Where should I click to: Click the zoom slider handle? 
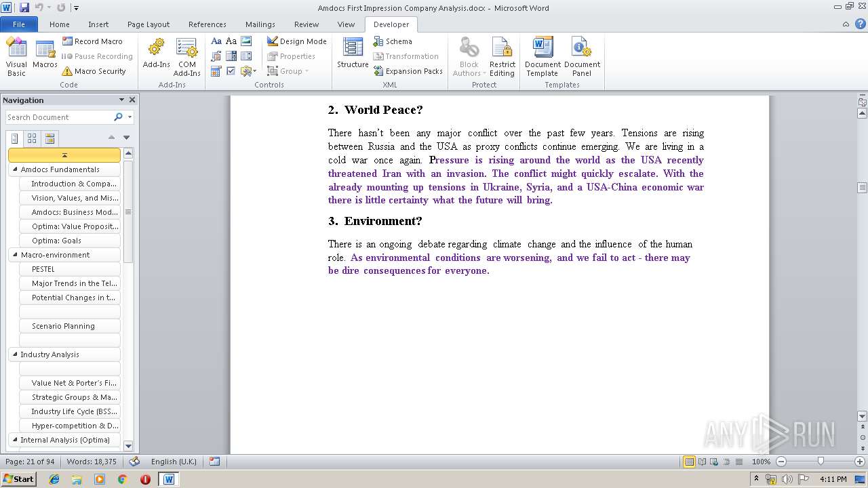(821, 462)
